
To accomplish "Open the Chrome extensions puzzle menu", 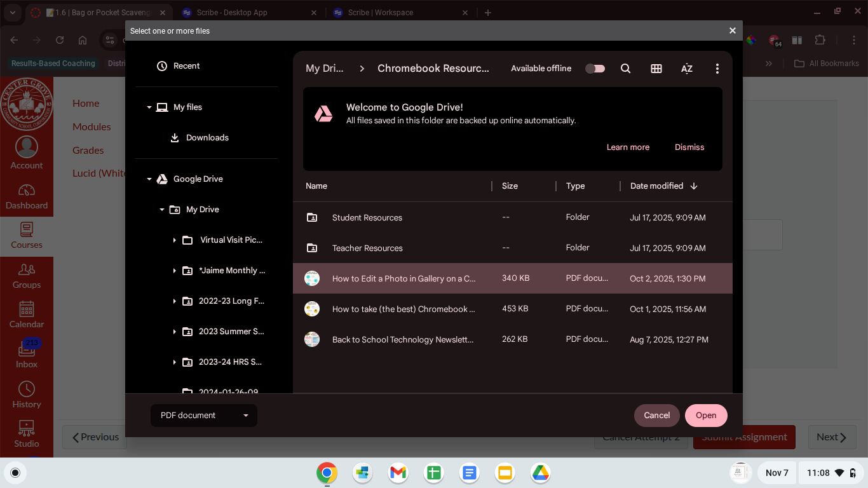I will click(x=820, y=40).
